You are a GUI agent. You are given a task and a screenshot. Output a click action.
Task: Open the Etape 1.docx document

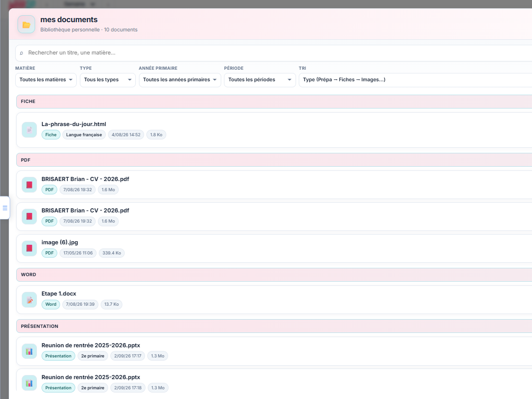(x=59, y=294)
